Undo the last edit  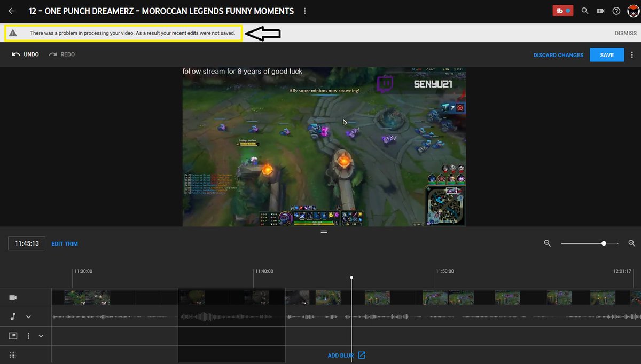(x=25, y=54)
